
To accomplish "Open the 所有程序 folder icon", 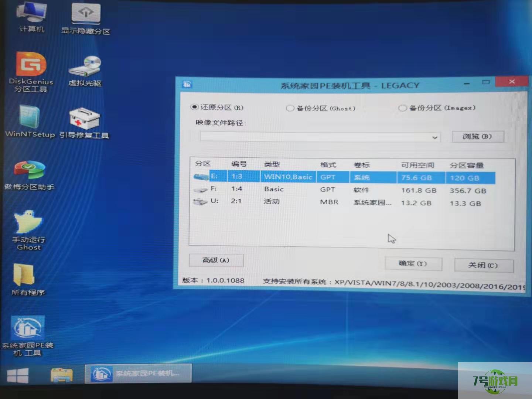I will (x=28, y=280).
